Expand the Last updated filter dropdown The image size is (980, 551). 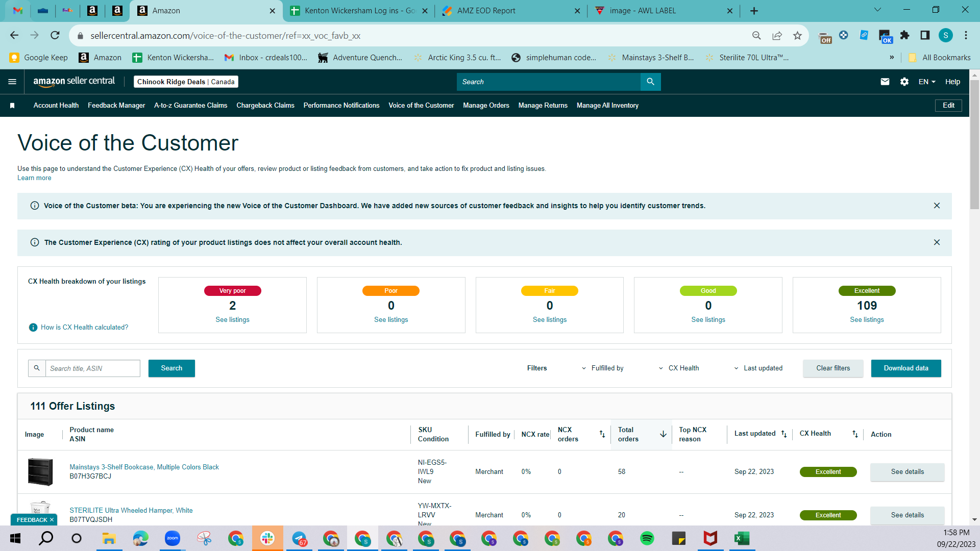[758, 368]
